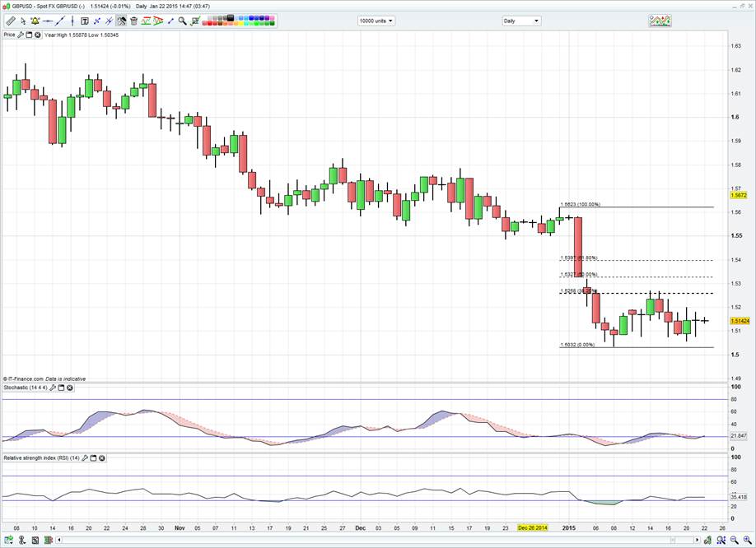The height and width of the screenshot is (548, 756).
Task: Maximize the Stochastic indicator panel
Action: coord(61,388)
